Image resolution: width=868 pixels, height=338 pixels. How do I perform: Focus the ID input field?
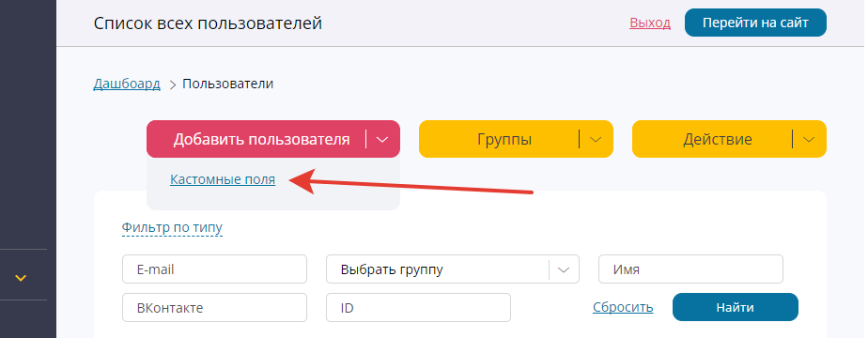(x=419, y=308)
